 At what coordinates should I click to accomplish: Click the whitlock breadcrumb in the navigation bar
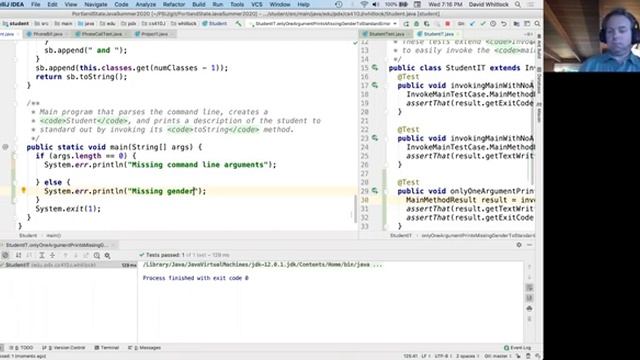184,24
